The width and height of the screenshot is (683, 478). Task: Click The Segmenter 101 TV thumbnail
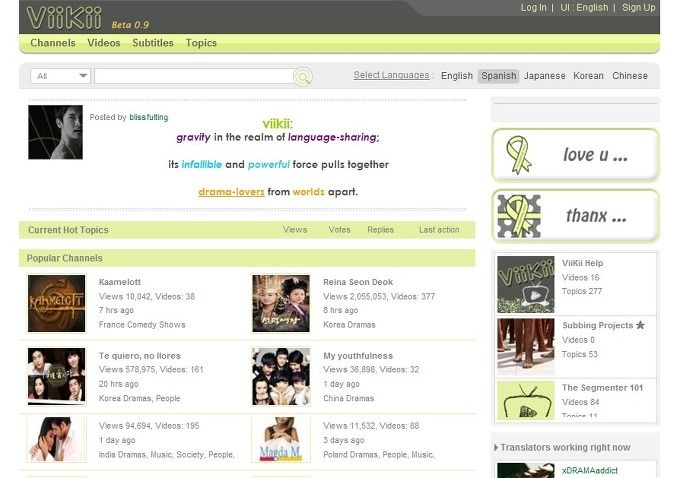(526, 400)
